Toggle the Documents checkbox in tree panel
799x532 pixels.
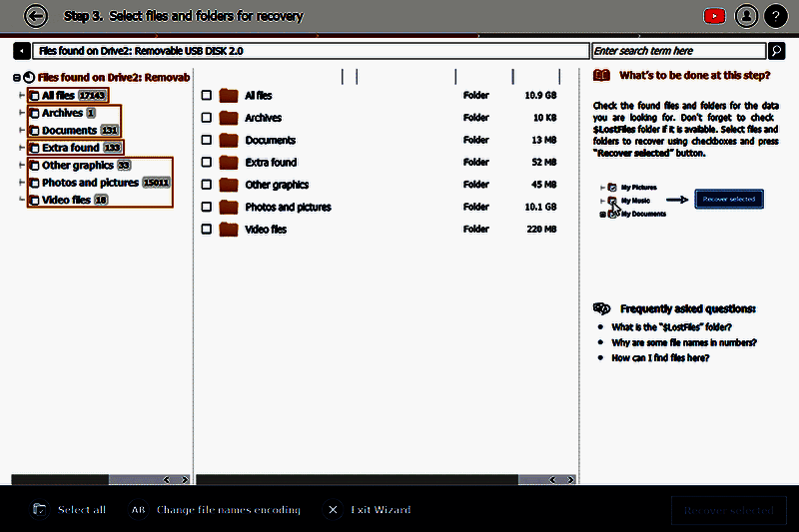tap(35, 131)
